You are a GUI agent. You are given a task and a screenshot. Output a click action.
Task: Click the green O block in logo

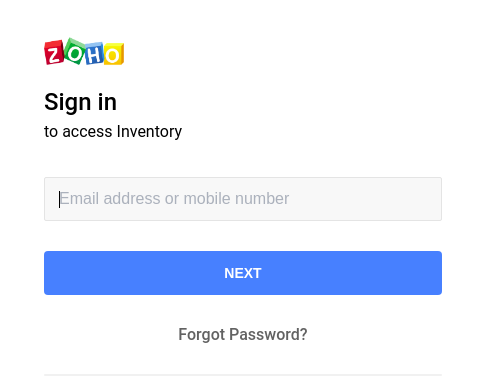pyautogui.click(x=75, y=51)
